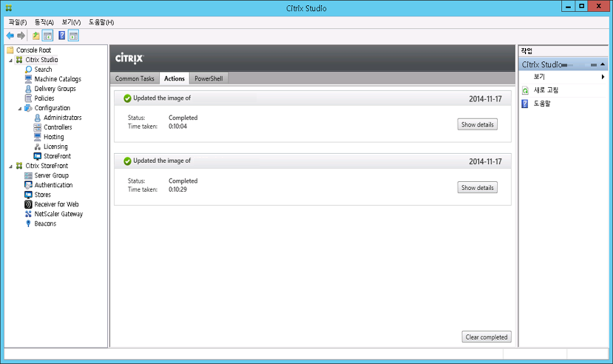Select the Controllers node icon
This screenshot has height=364, width=613.
click(x=38, y=127)
